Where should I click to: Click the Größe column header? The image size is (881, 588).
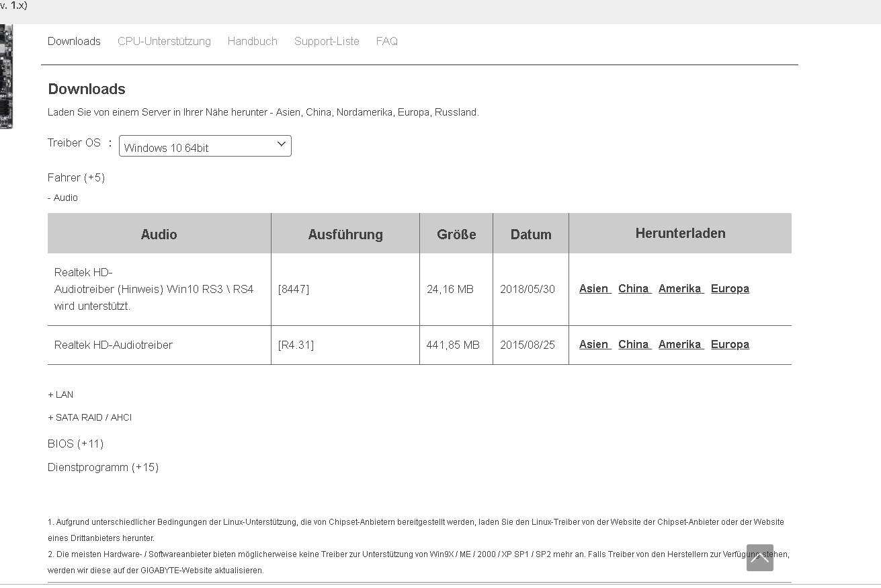456,234
